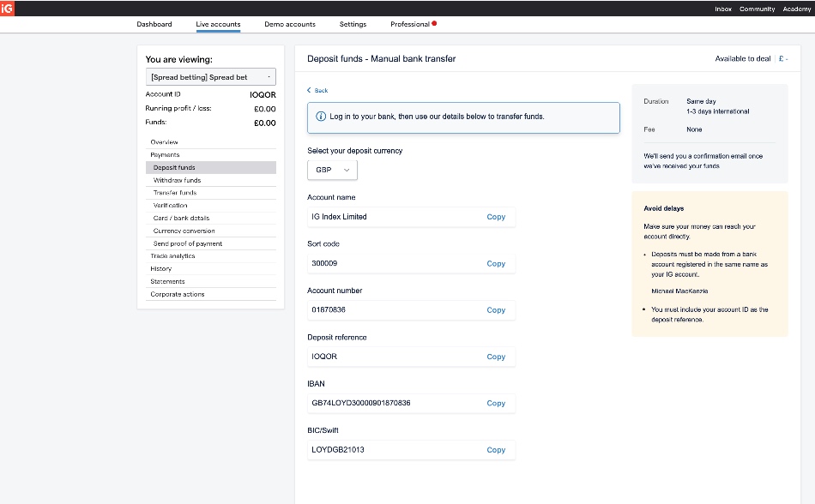Screen dimensions: 815x504
Task: Click the Avoid delays heading
Action: click(664, 208)
